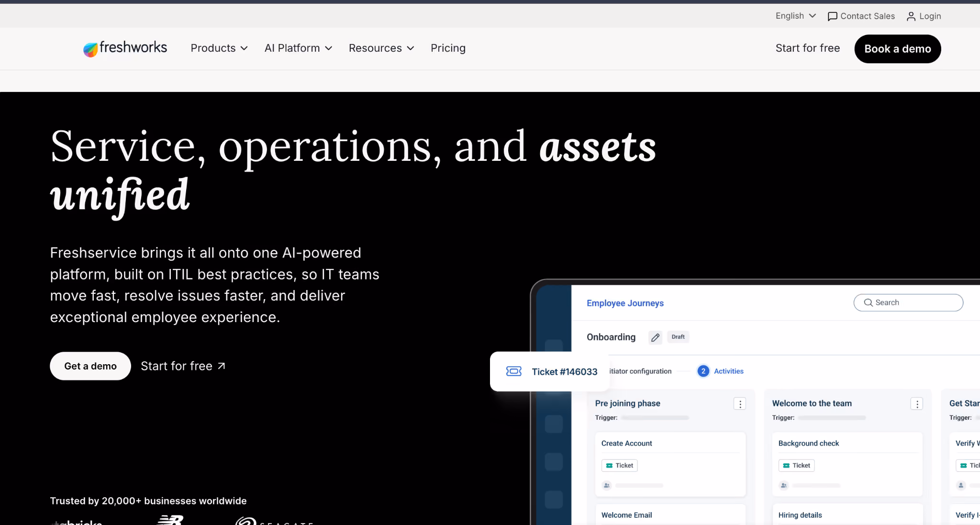
Task: Click the 'Trusted by 20,000+ businesses worldwide' text
Action: (x=148, y=501)
